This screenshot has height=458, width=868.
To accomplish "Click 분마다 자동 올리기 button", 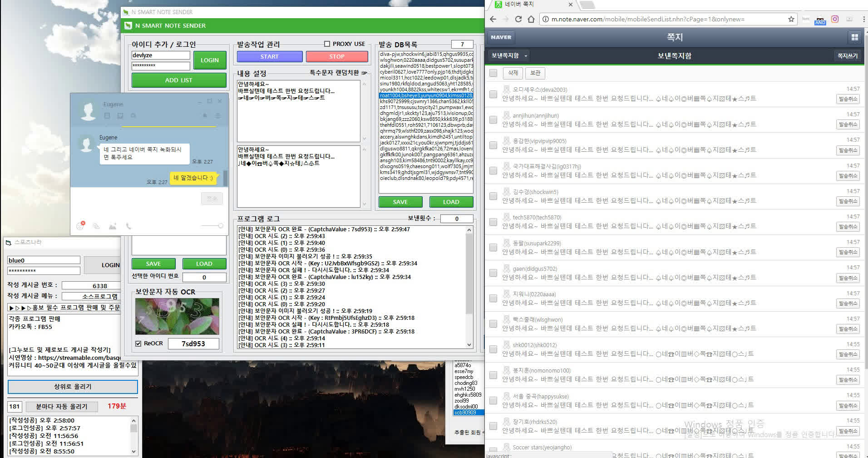I will [62, 406].
